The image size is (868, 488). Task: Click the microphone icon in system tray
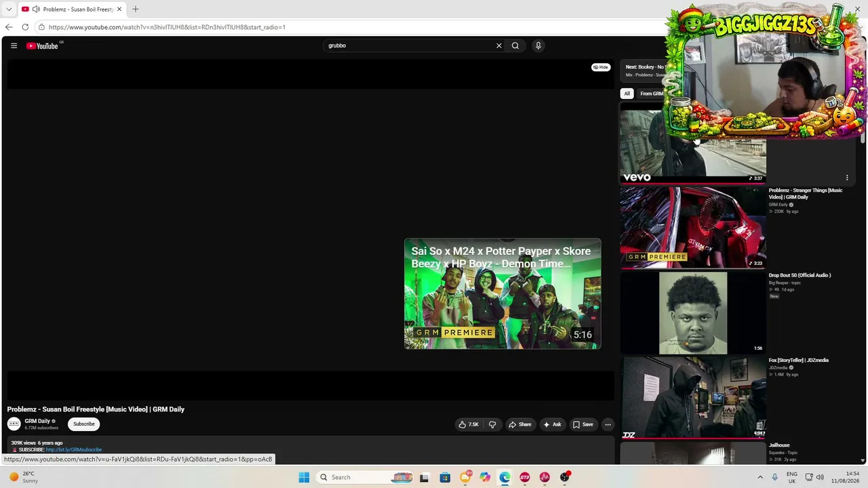(x=775, y=477)
